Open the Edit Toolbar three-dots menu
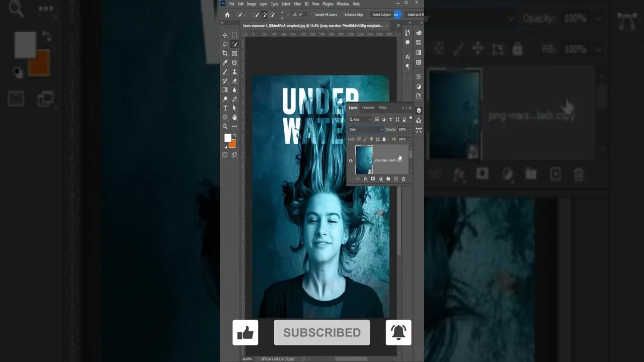The image size is (644, 362). [234, 126]
